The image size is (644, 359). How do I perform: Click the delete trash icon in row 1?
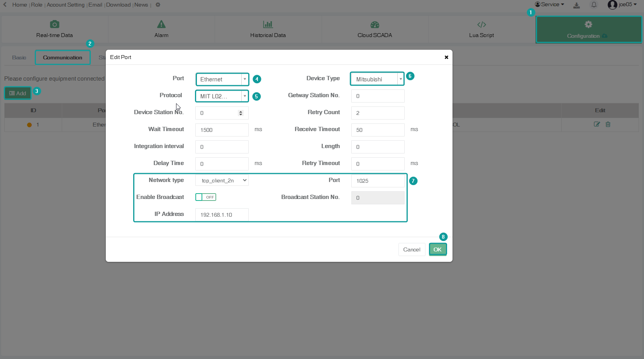point(608,124)
